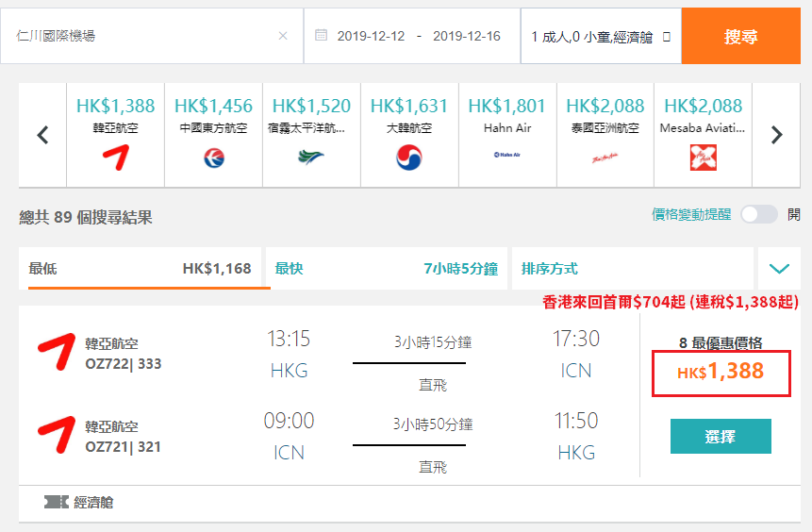Viewport: 812px width, 532px height.
Task: Filter by 韓亞航空 HK$1,388 price
Action: point(115,106)
